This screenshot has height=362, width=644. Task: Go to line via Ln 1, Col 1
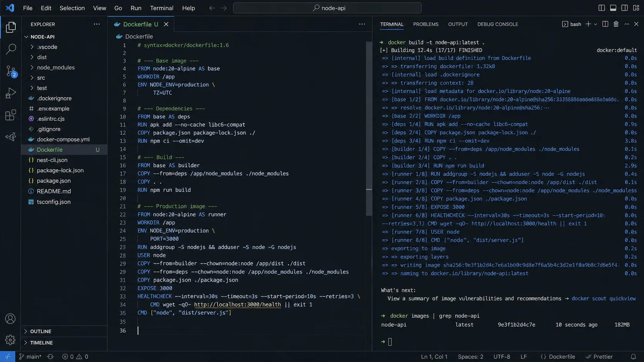[x=434, y=357]
